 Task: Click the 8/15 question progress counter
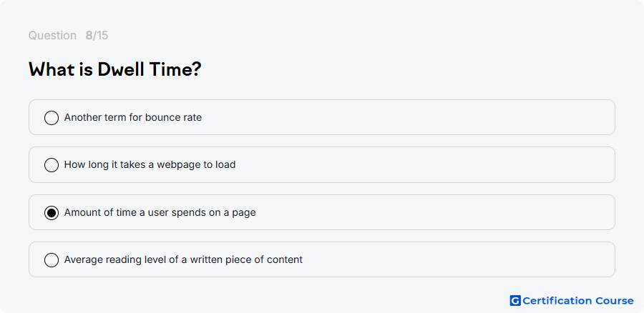point(97,36)
